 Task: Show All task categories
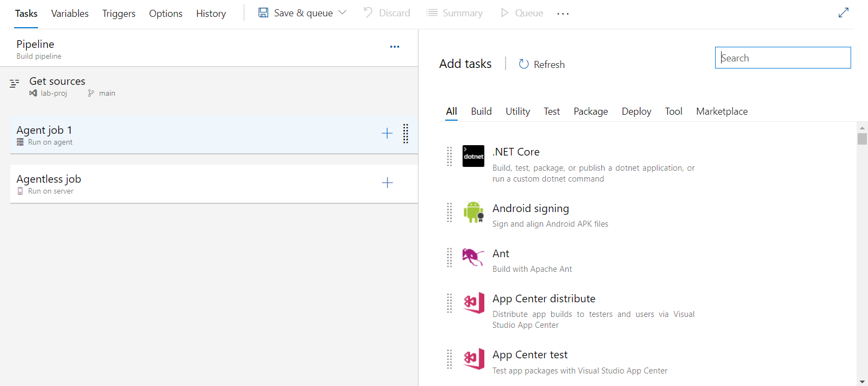point(452,111)
